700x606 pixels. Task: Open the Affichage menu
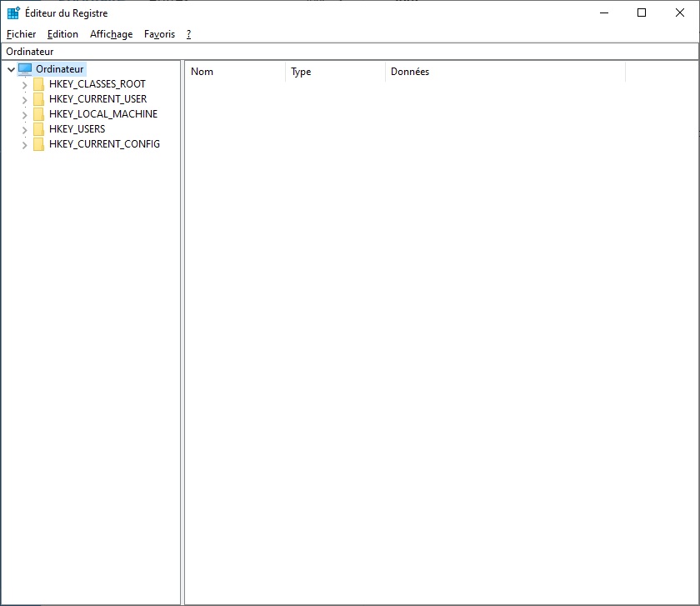coord(111,34)
